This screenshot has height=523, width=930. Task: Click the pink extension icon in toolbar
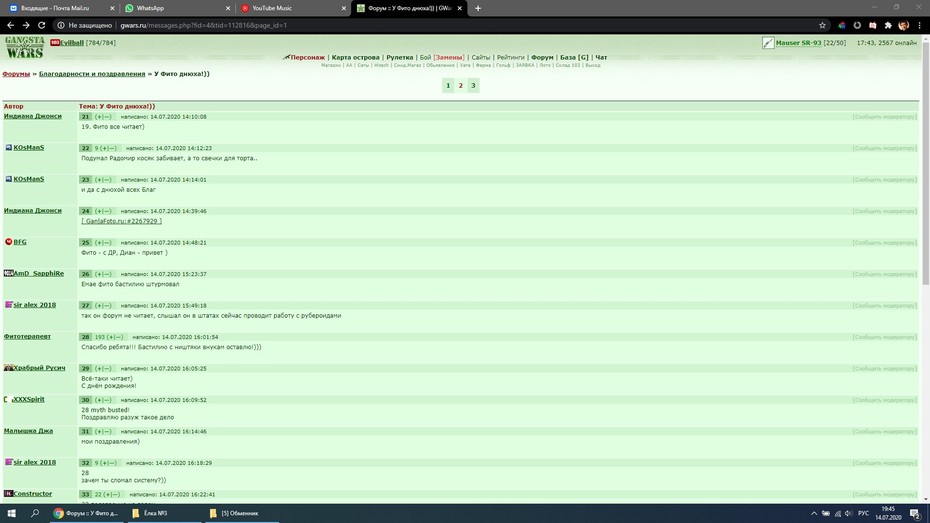coord(872,25)
